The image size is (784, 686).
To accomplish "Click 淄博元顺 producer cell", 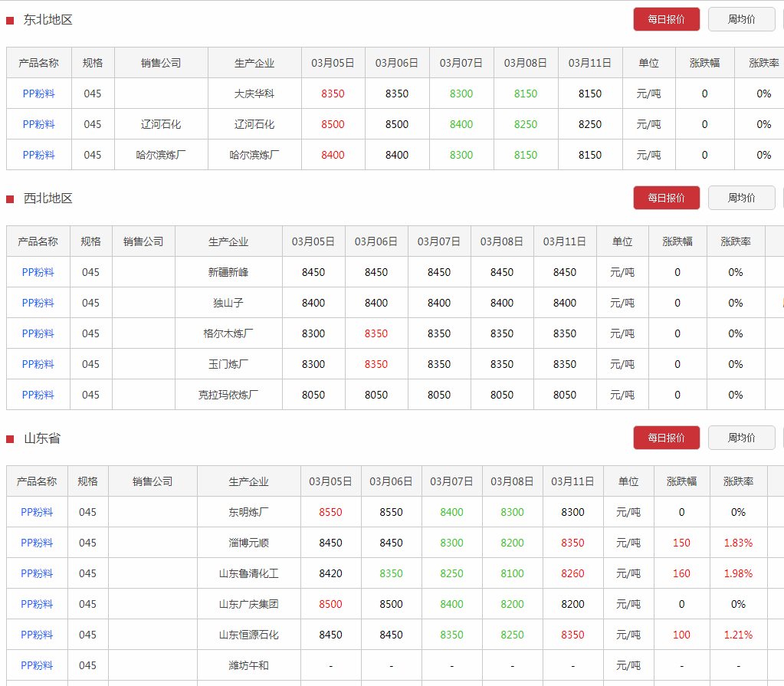I will (x=248, y=543).
